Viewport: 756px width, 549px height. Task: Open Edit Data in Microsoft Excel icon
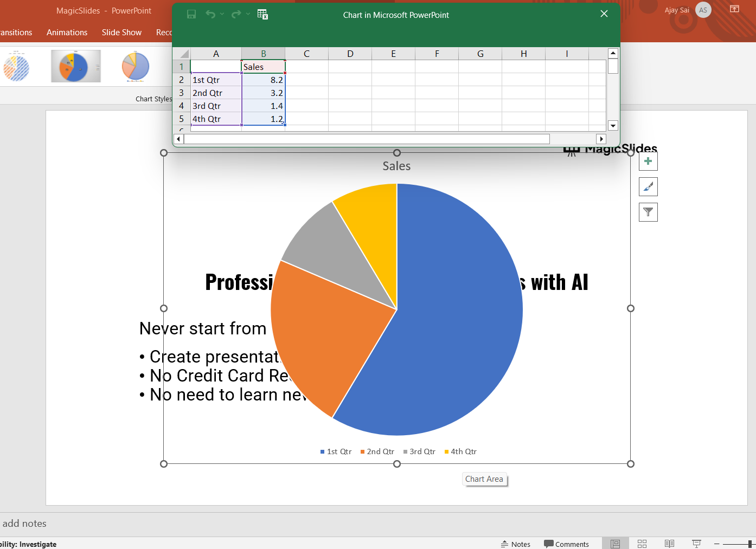coord(262,14)
